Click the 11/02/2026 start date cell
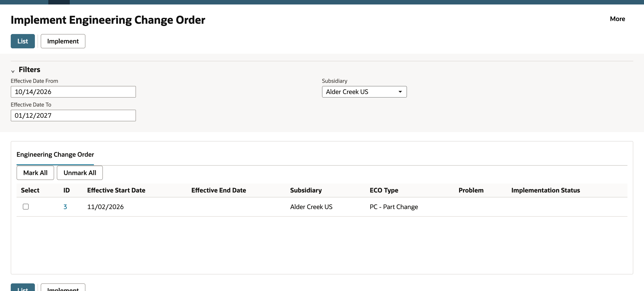 105,207
